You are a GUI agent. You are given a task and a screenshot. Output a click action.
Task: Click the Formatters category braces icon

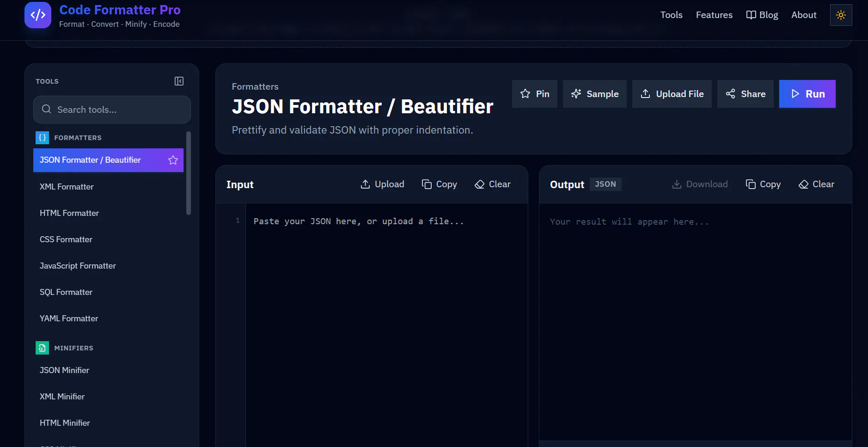pos(42,138)
